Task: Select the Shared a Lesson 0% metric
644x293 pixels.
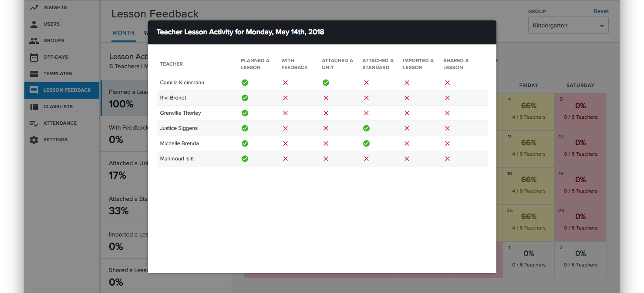Action: (125, 276)
